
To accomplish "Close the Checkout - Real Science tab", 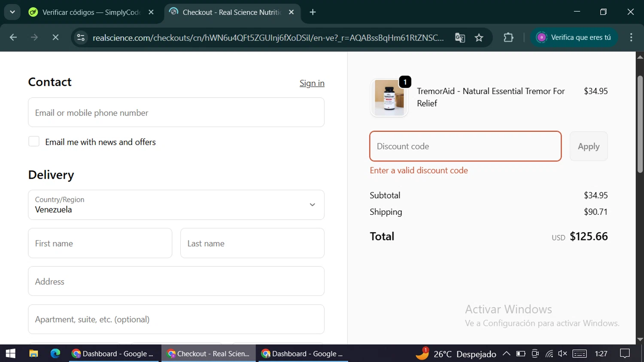I will click(x=292, y=12).
